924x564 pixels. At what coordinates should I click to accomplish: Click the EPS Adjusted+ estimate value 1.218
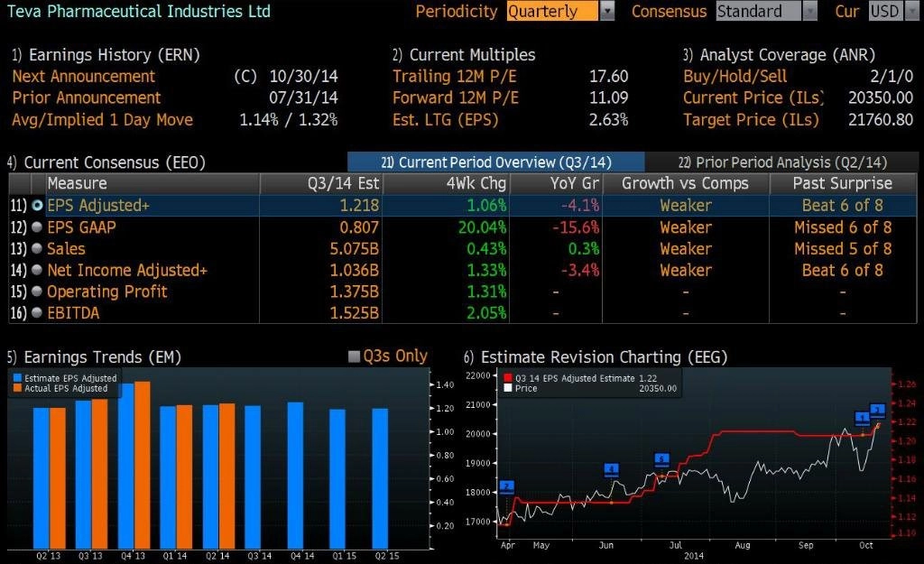[359, 205]
